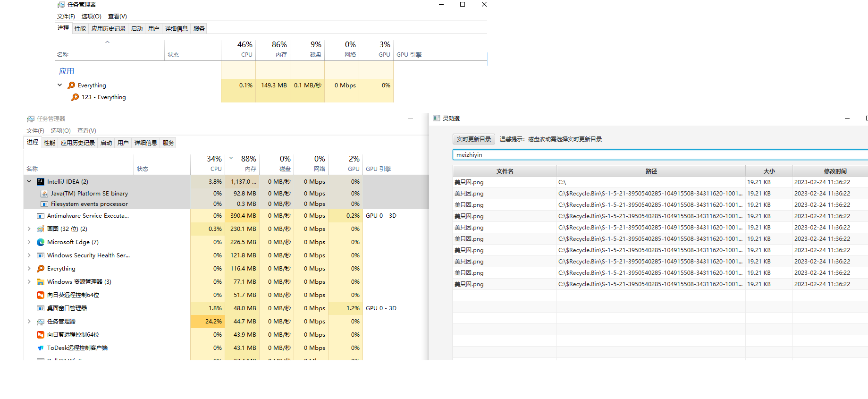Click the GPU 0 - 3D entry for 桌面窗口管理器

click(x=381, y=308)
